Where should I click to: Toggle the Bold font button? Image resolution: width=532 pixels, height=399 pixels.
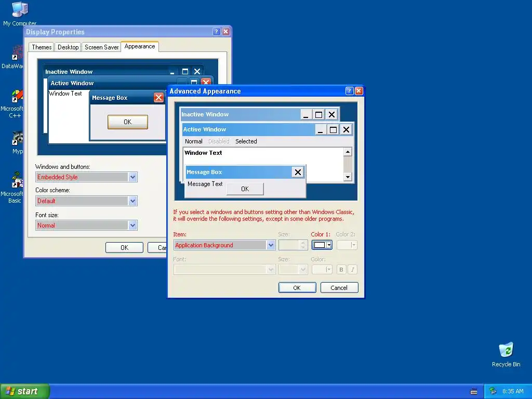341,270
